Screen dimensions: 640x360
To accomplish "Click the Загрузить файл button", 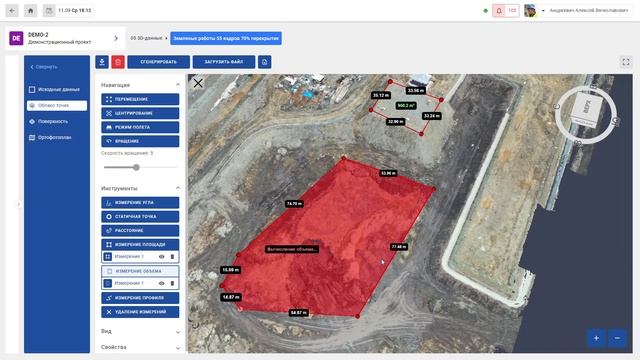I will coord(224,62).
